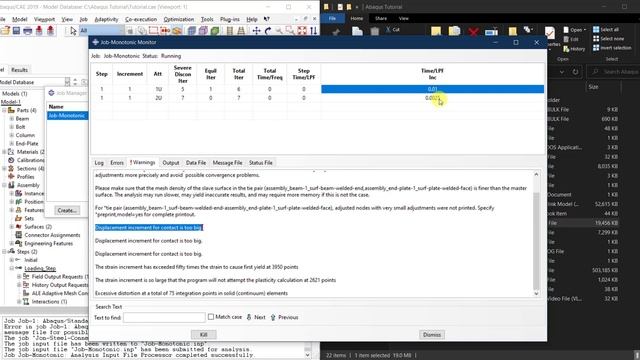The height and width of the screenshot is (360, 640).
Task: Click the warnings pane scroll down arrow
Action: (x=536, y=293)
